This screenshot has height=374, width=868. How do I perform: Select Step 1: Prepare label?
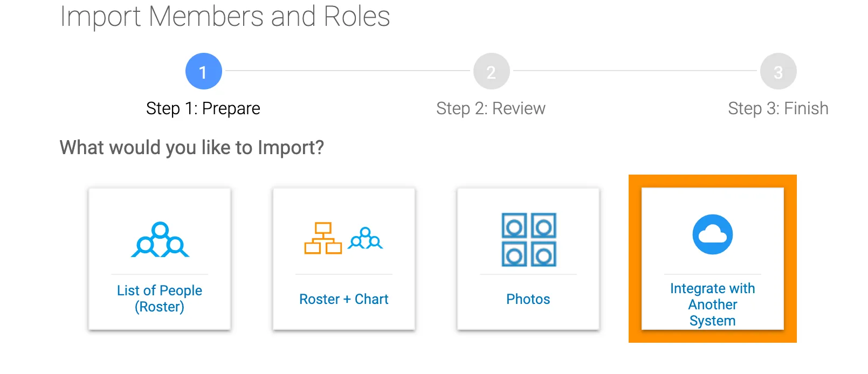[x=203, y=108]
